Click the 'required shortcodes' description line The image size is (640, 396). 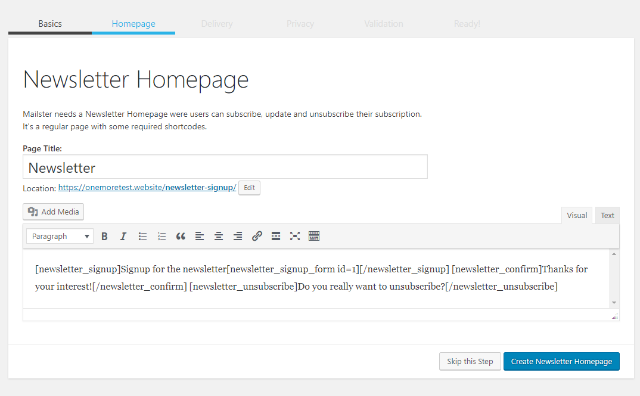pos(114,127)
